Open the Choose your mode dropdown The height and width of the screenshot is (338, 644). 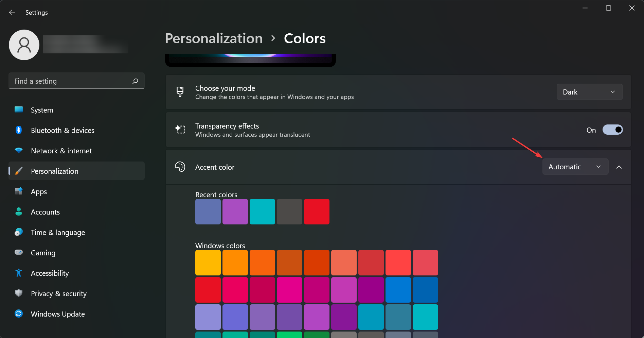[589, 92]
